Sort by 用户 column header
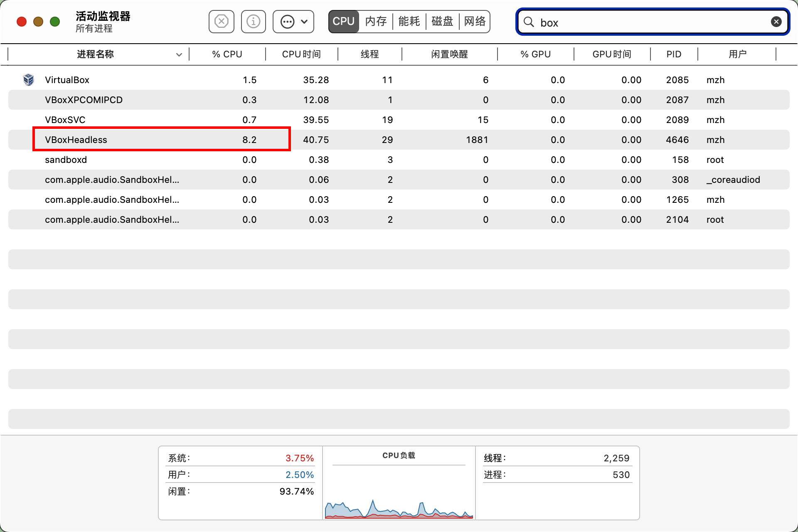Viewport: 798px width, 532px height. click(737, 54)
